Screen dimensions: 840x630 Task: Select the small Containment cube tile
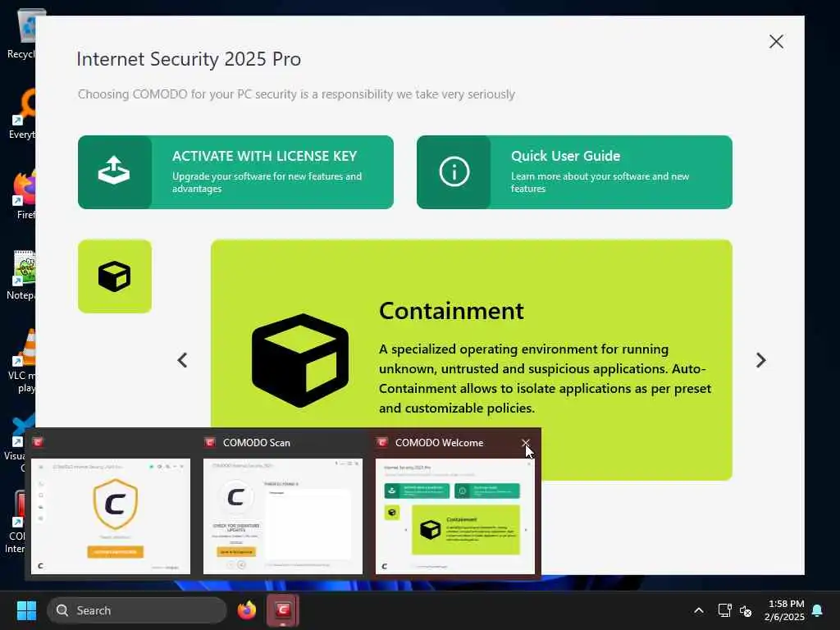[115, 276]
